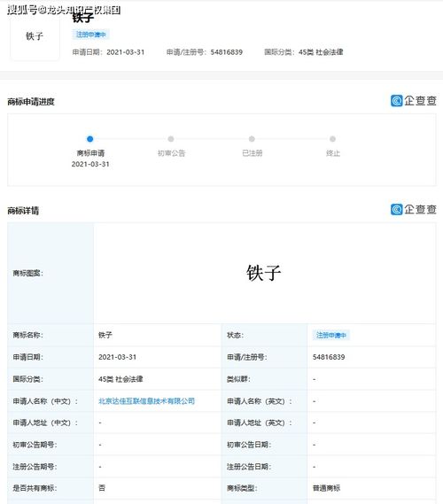This screenshot has width=443, height=504.
Task: Open applicant link 北京达佳互联信息技术有限公司
Action: [x=146, y=401]
